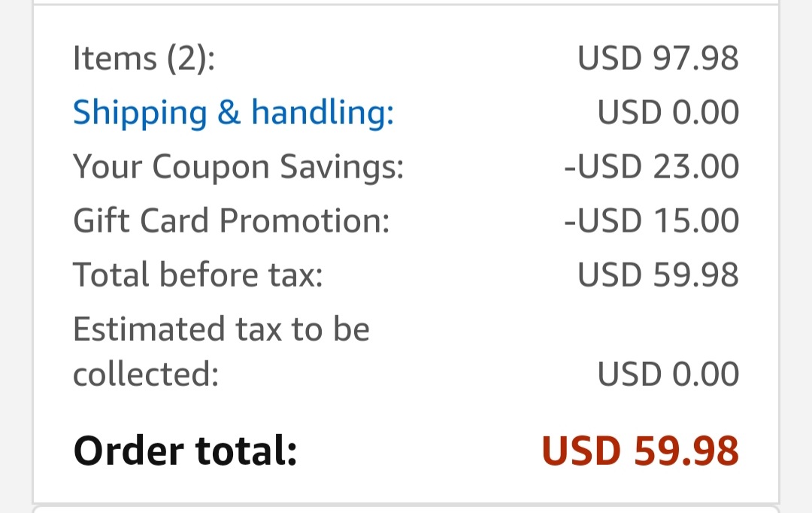Click the Your Coupon Savings label

[x=238, y=167]
